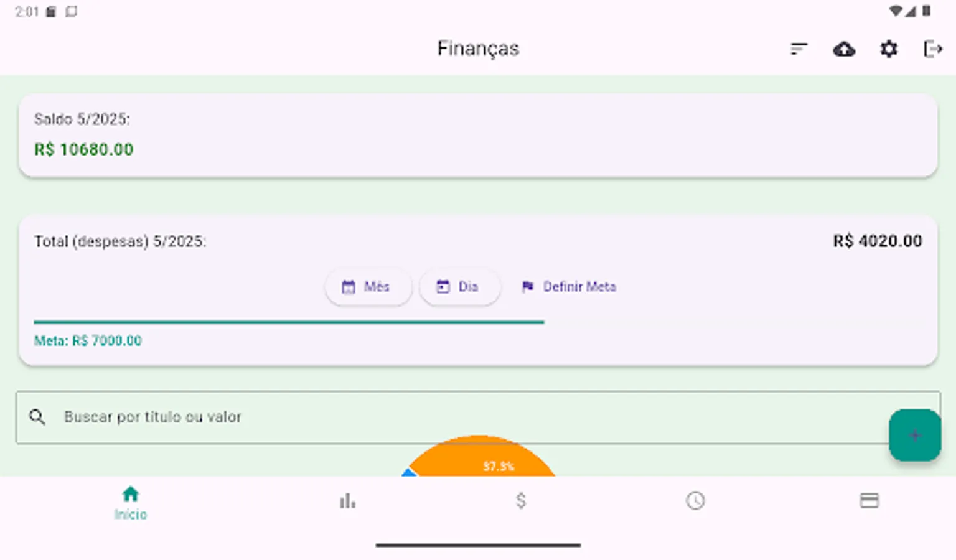This screenshot has height=560, width=956.
Task: Open the history clock icon
Action: [695, 500]
